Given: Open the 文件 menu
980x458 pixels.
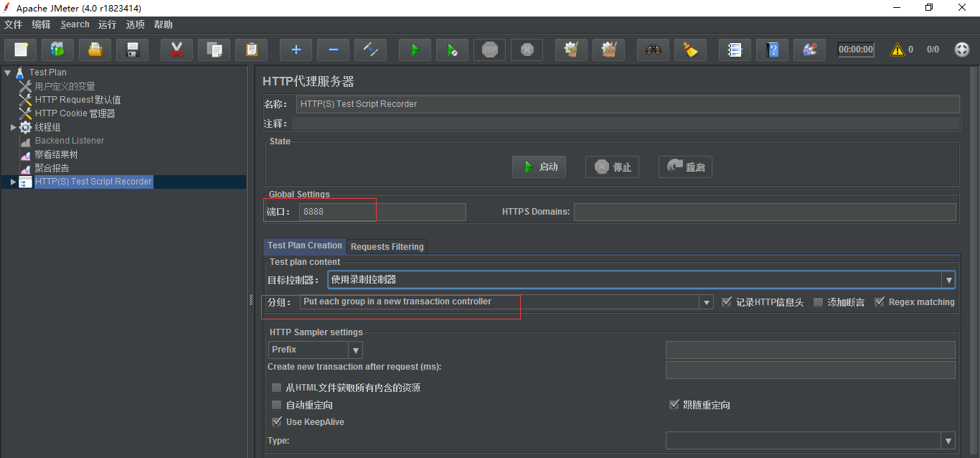Looking at the screenshot, I should (x=14, y=24).
